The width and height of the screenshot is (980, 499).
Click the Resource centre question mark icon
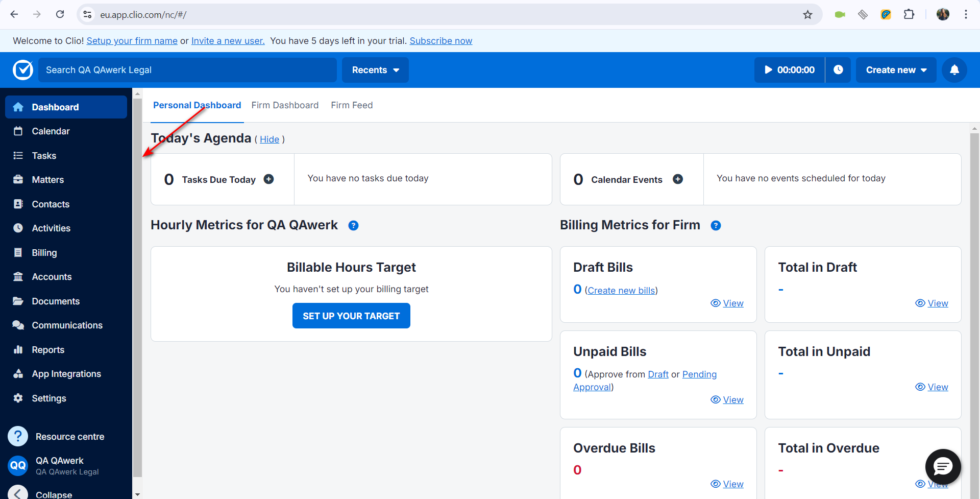(x=18, y=436)
